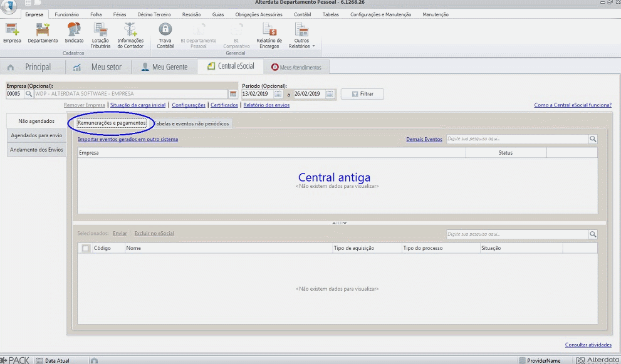Screen dimensions: 621x364
Task: Select the Não agendados side tab
Action: point(36,121)
